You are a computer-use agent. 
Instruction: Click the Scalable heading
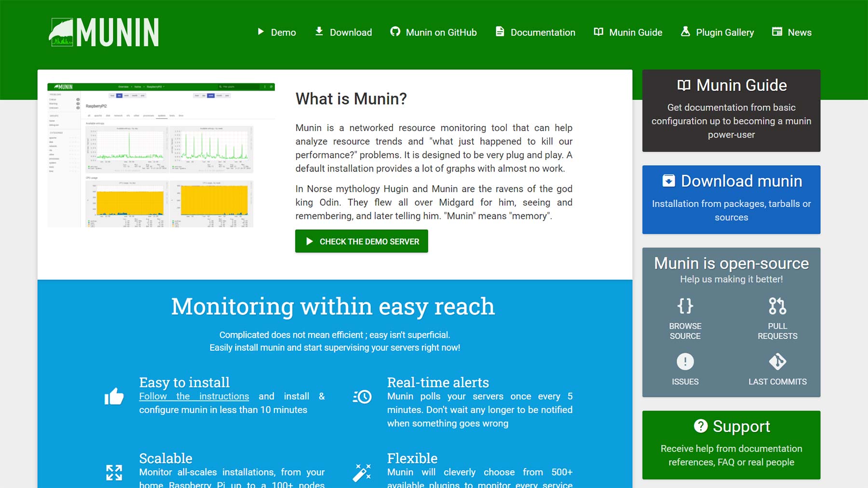coord(166,458)
